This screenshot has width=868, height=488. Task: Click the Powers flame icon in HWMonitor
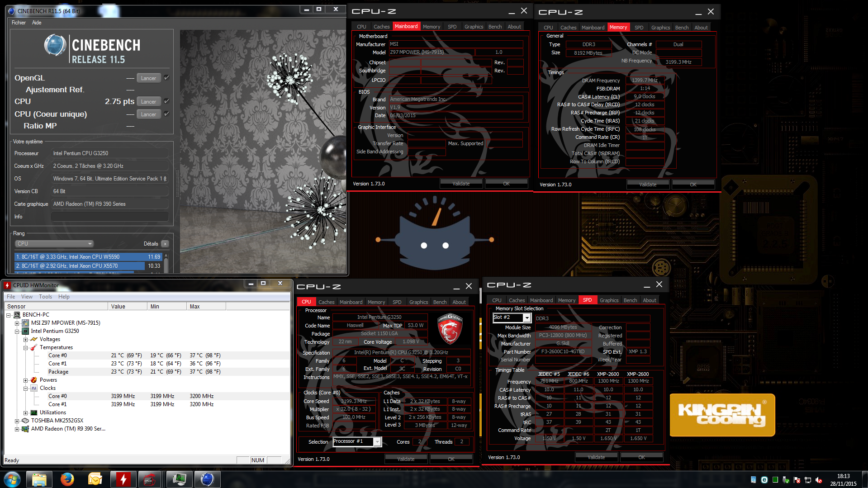pos(34,380)
